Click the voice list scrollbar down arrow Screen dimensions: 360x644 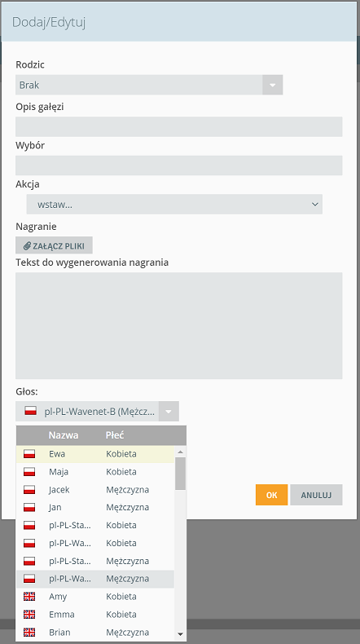pos(180,634)
